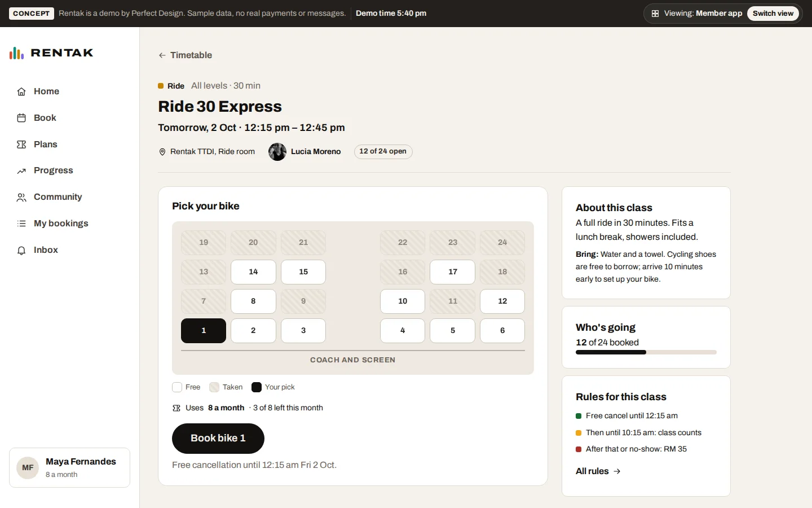The width and height of the screenshot is (812, 508).
Task: Click the ticket icon next to Uses
Action: (176, 408)
